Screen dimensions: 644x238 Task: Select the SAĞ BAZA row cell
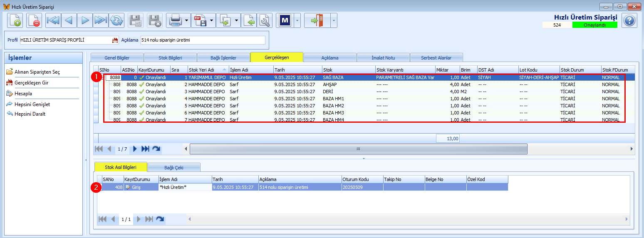(x=348, y=77)
